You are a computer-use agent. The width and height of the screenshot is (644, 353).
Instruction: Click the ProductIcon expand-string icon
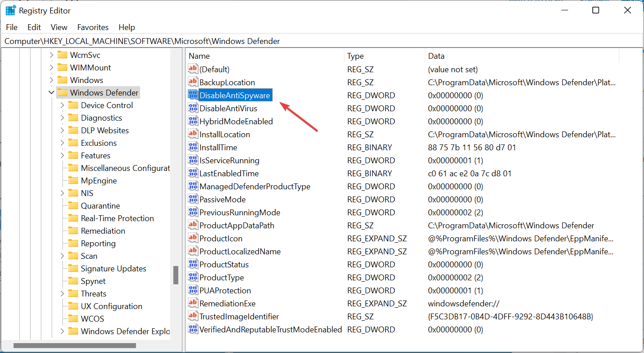pyautogui.click(x=193, y=238)
